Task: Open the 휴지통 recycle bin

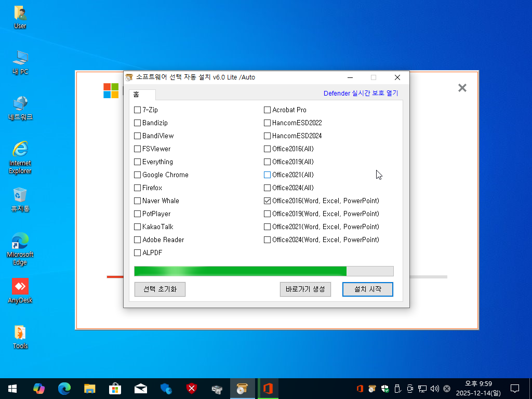Action: pyautogui.click(x=20, y=199)
